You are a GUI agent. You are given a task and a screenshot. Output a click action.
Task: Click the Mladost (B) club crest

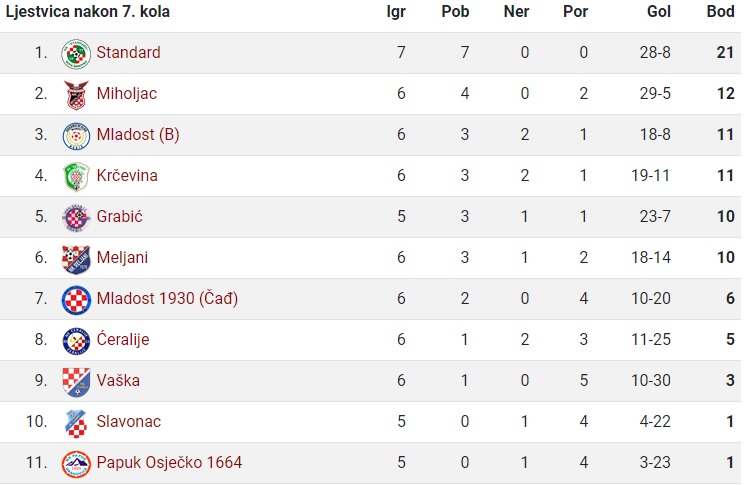pos(76,136)
